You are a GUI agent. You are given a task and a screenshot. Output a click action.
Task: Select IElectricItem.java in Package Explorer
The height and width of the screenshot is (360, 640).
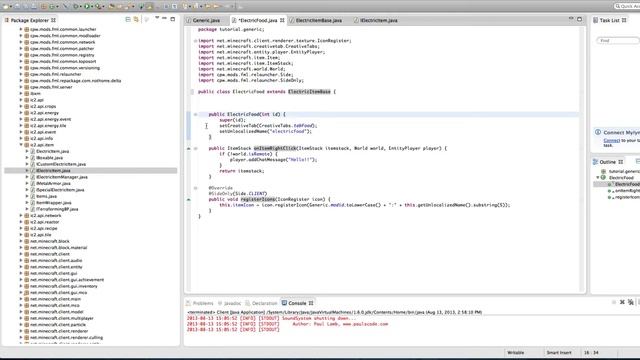[53, 171]
